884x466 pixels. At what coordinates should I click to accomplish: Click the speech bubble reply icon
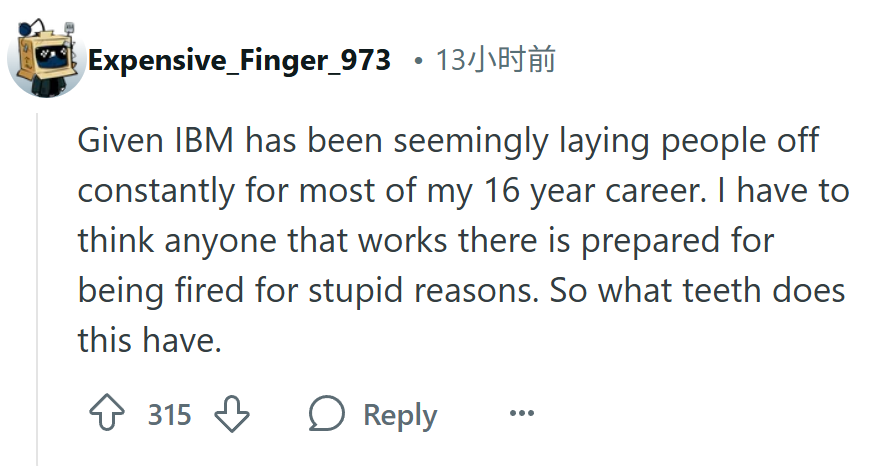326,414
